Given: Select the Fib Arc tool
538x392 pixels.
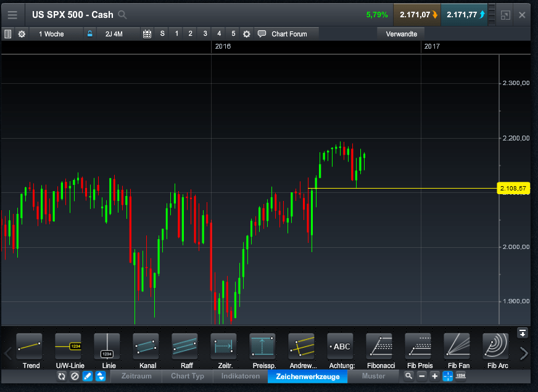Looking at the screenshot, I should (x=496, y=351).
